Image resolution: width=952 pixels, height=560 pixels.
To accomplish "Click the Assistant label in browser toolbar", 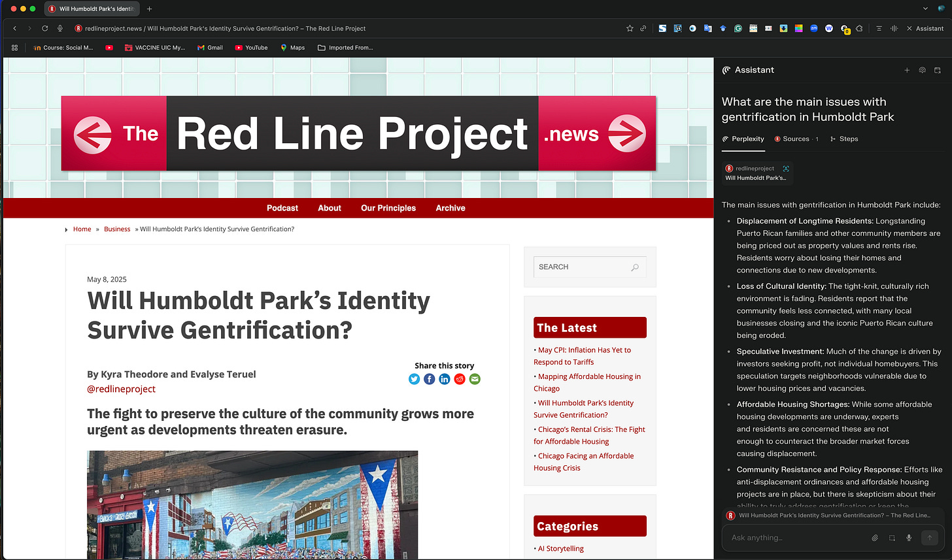I will (929, 28).
